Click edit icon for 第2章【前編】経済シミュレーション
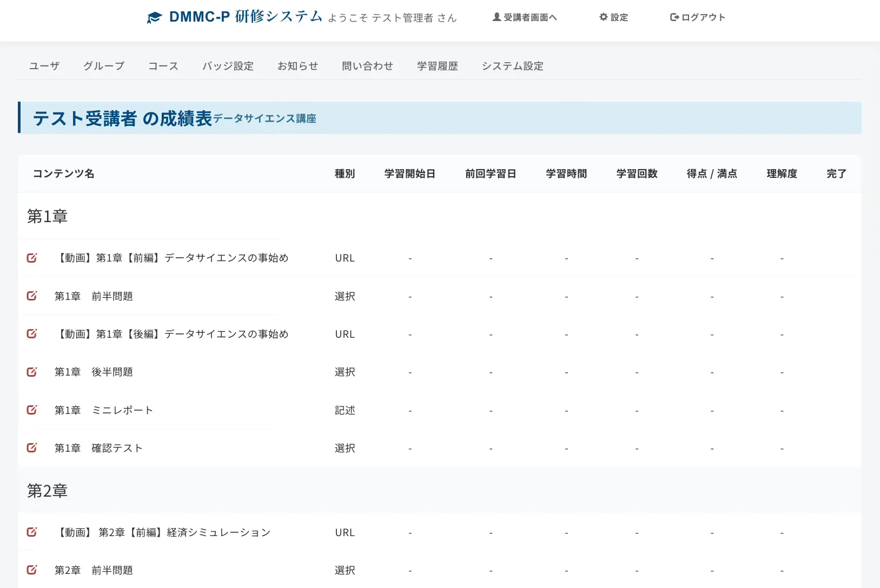The image size is (880, 588). tap(32, 532)
